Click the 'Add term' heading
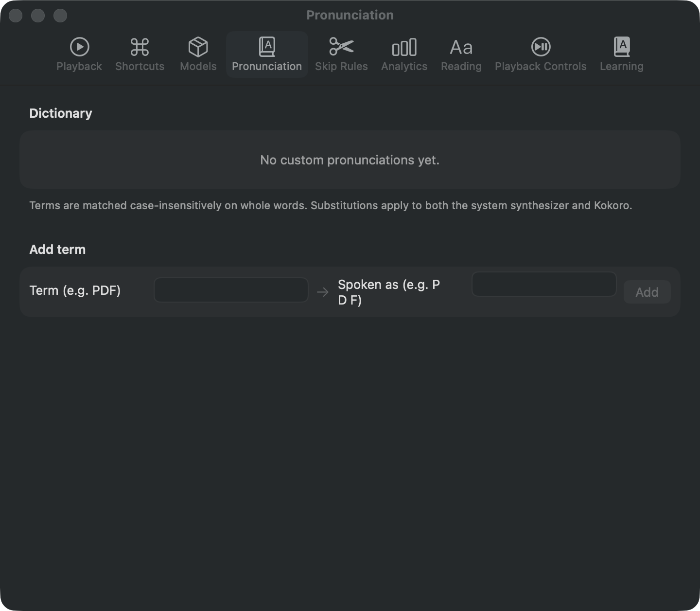Viewport: 700px width, 611px height. (57, 250)
